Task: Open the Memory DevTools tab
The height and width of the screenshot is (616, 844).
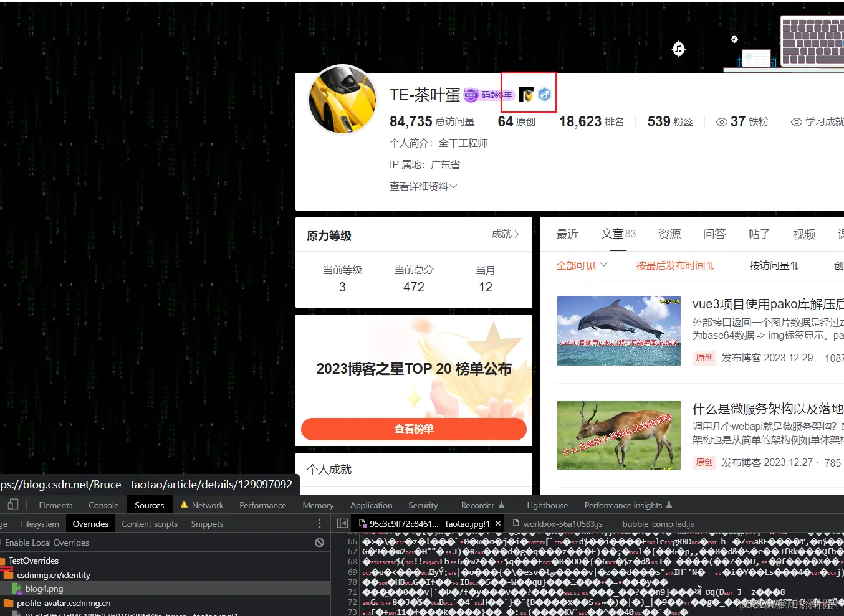Action: click(318, 505)
